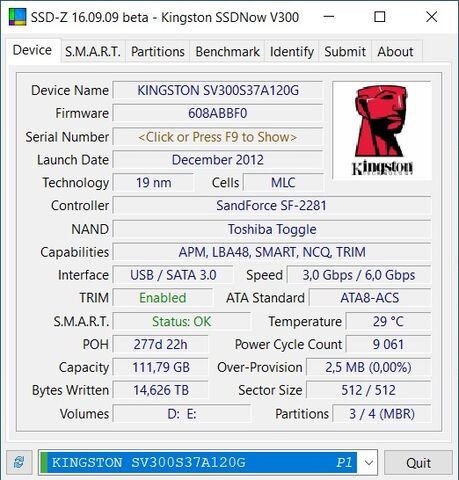Open the Benchmark tab
This screenshot has height=480, width=459.
pos(227,52)
